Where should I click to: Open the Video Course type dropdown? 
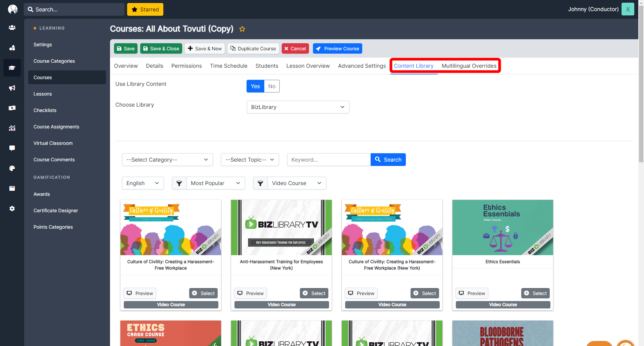click(297, 183)
